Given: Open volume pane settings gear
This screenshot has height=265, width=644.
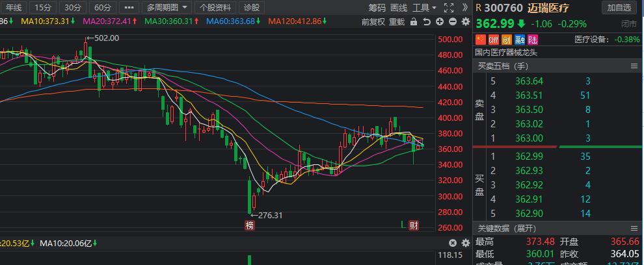Looking at the screenshot, I should pos(466,243).
